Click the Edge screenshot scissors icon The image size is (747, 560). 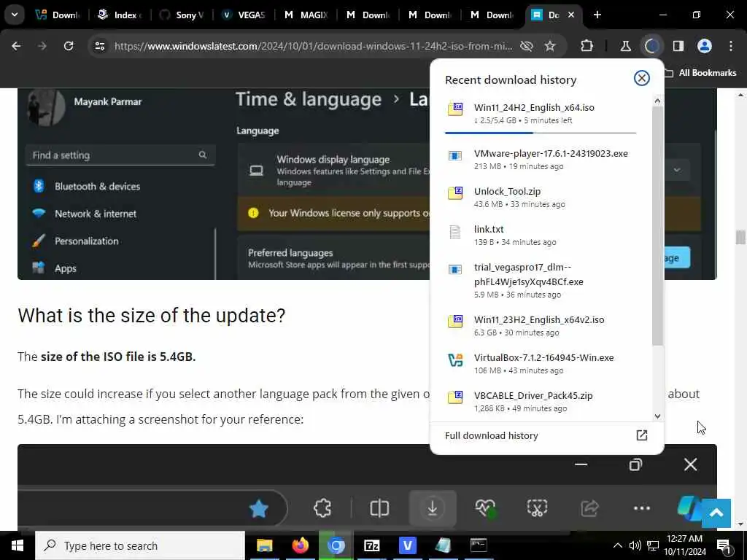pyautogui.click(x=538, y=508)
